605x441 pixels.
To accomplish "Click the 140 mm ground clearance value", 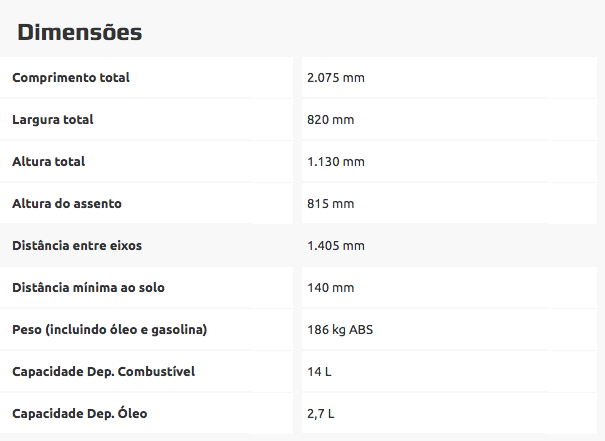I will (x=331, y=287).
